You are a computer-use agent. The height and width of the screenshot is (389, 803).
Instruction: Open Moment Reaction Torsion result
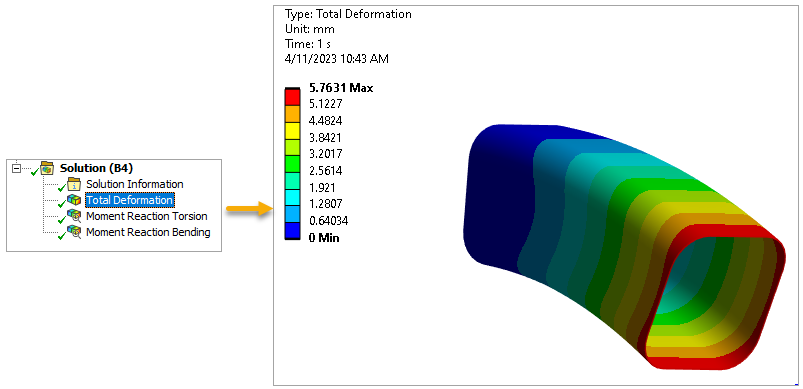(x=146, y=216)
